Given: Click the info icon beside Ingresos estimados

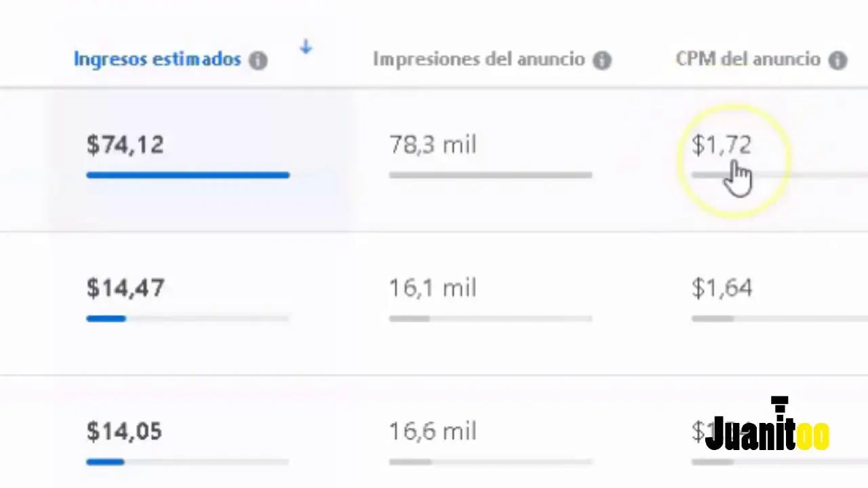Looking at the screenshot, I should coord(258,60).
